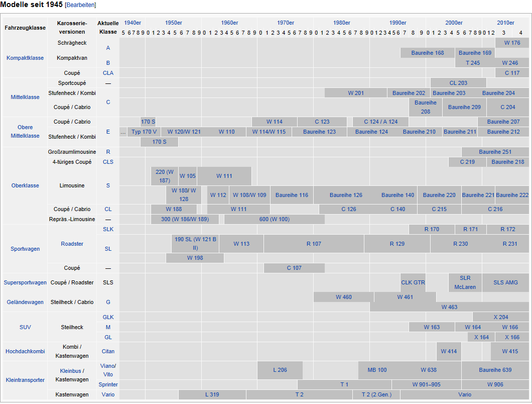Click the GLK current class link
The height and width of the screenshot is (404, 532).
click(x=108, y=317)
